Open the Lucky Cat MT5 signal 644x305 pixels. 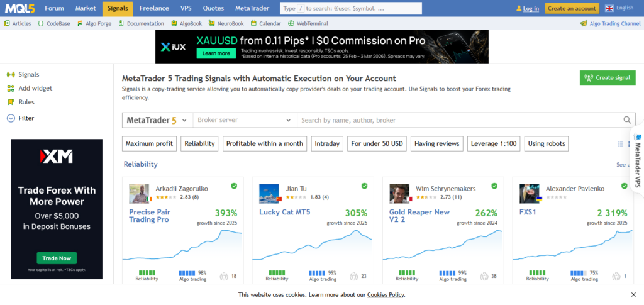coord(284,212)
